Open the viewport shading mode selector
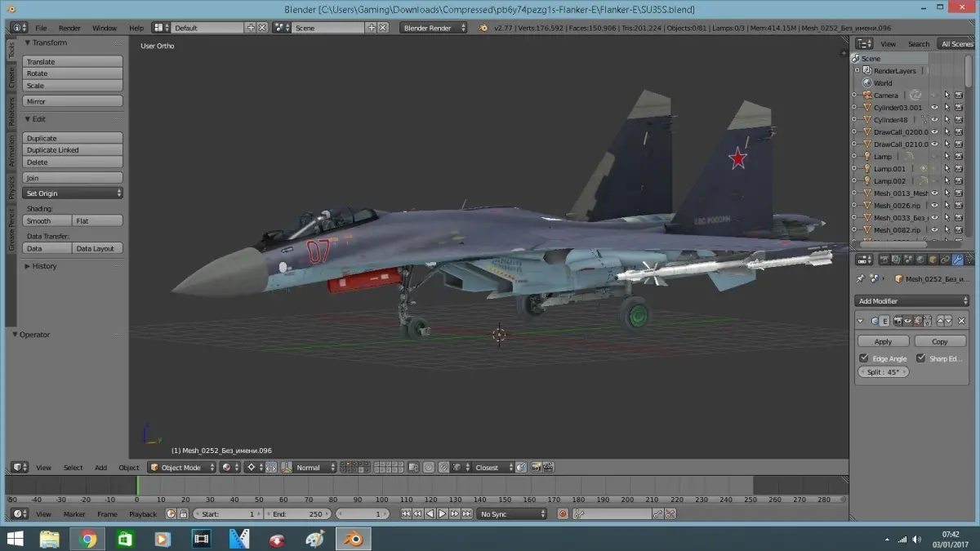The image size is (980, 551). tap(231, 468)
